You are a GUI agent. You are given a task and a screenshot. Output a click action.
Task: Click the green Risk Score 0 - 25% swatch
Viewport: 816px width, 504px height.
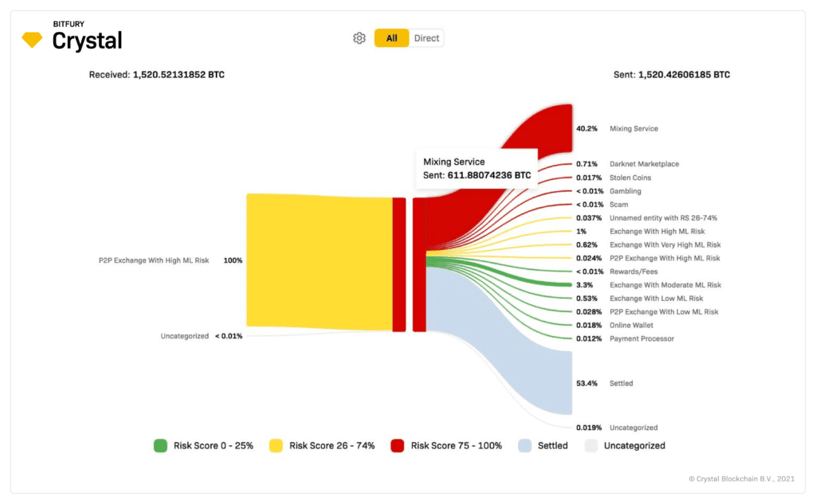(160, 446)
